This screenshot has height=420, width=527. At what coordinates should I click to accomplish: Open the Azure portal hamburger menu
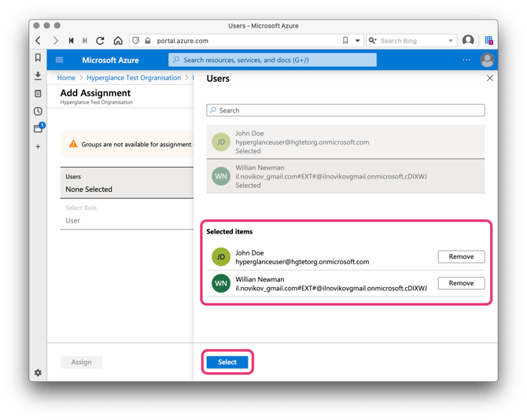tap(59, 60)
